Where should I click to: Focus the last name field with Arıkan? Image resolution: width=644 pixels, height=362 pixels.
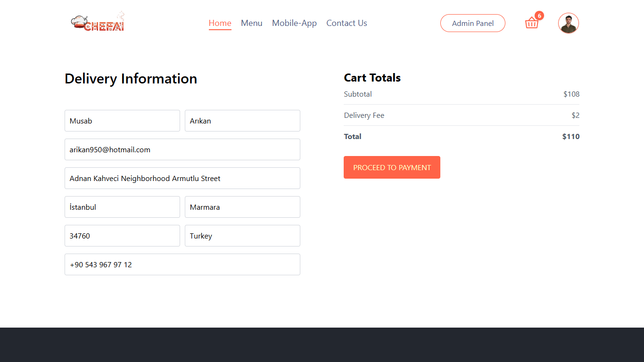coord(242,121)
